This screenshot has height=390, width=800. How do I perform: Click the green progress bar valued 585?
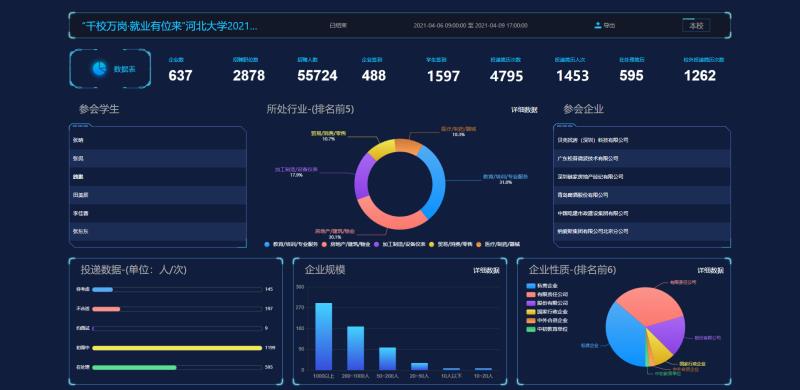[134, 367]
